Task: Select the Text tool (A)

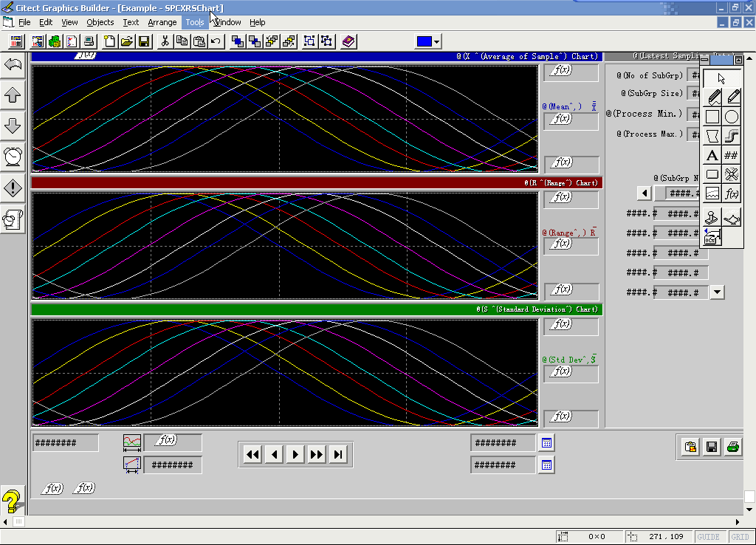Action: [712, 155]
